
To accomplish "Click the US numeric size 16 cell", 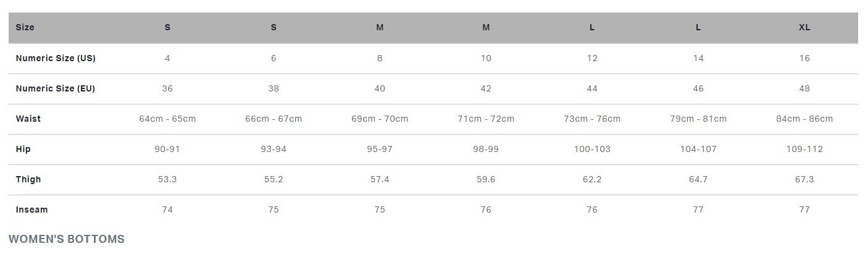I will 804,58.
